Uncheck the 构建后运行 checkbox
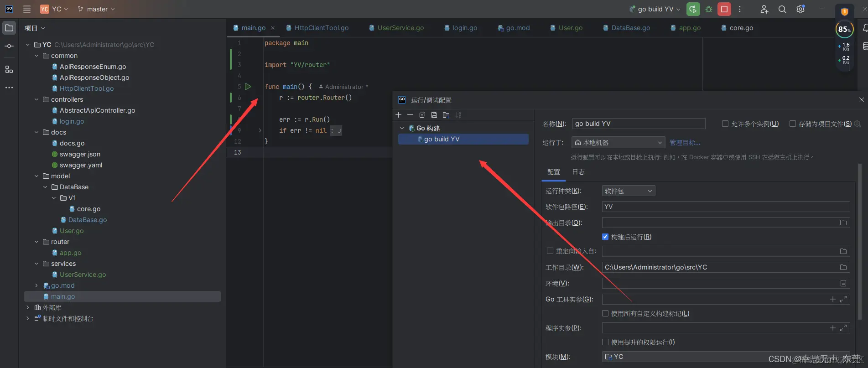 (605, 237)
